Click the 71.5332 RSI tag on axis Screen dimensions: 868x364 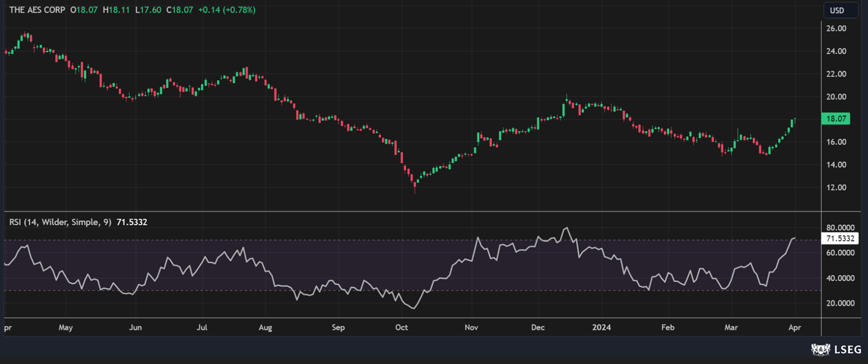(840, 238)
